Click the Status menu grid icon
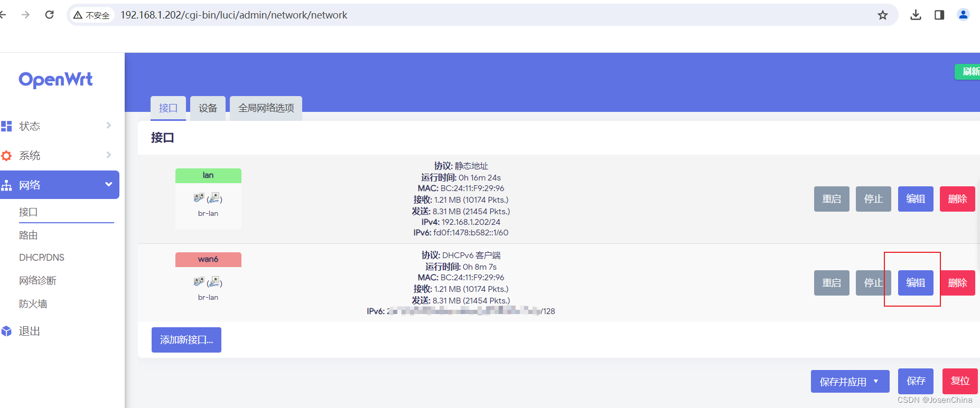The image size is (980, 408). (x=6, y=126)
